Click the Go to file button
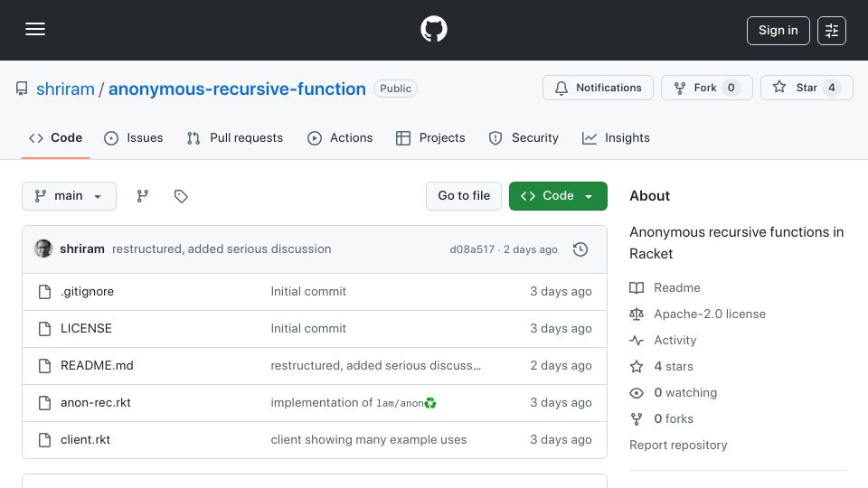 click(464, 196)
